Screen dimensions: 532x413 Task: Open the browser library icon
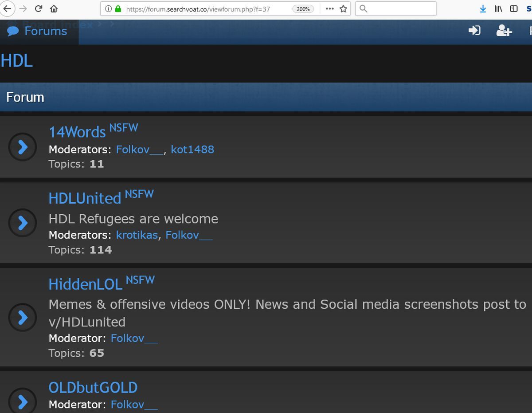[498, 8]
